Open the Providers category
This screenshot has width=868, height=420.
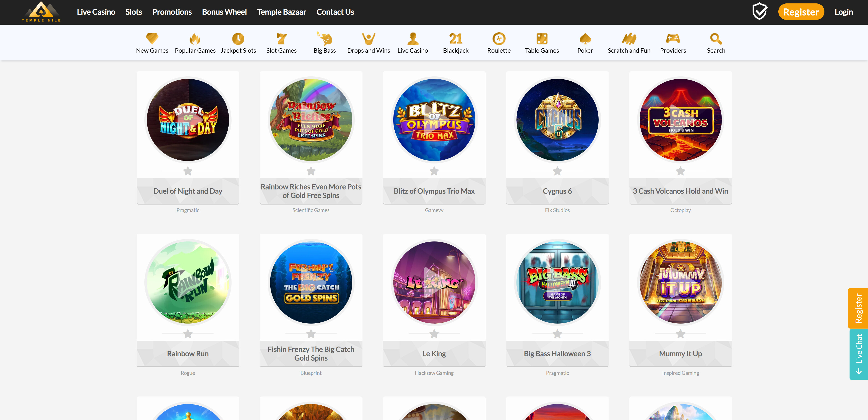(673, 43)
